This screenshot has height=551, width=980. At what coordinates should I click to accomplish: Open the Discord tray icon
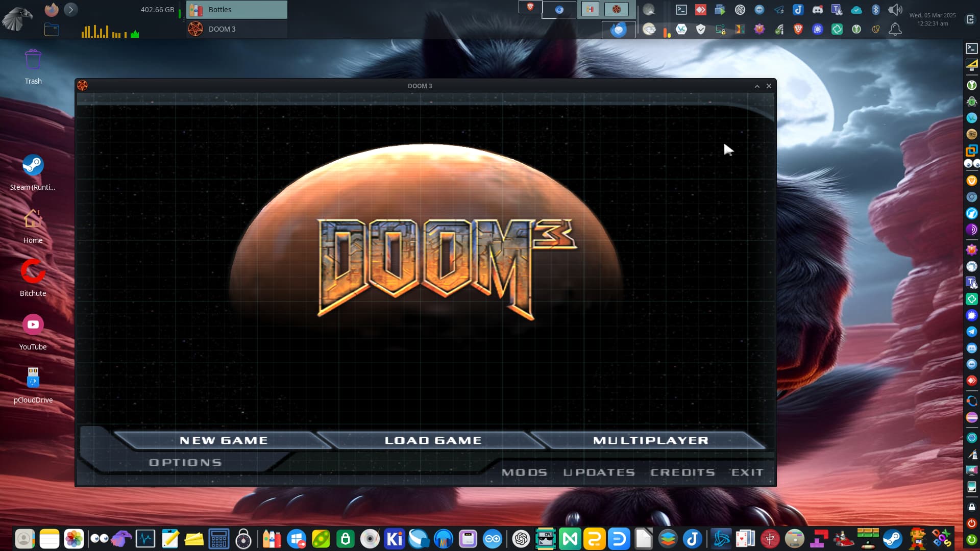[x=818, y=10]
